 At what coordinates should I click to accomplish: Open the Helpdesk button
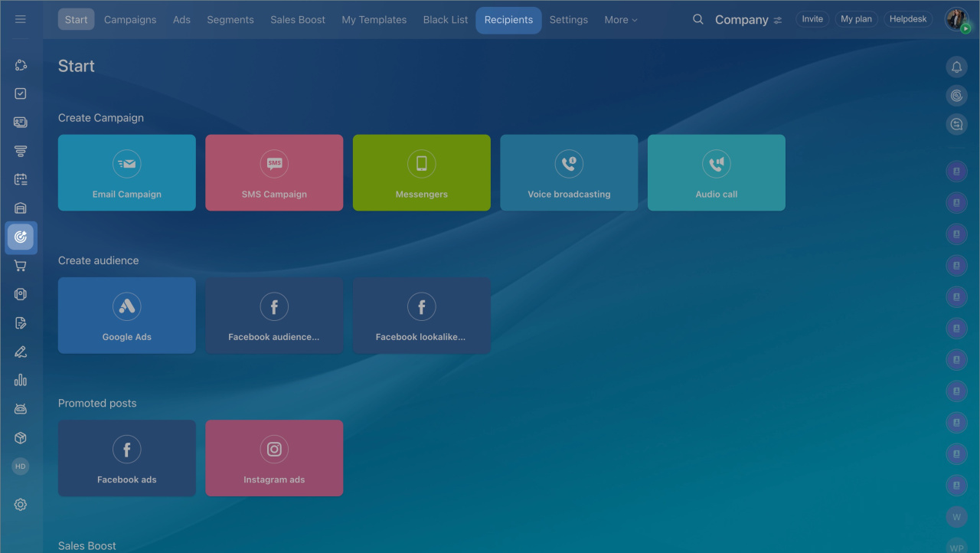907,19
